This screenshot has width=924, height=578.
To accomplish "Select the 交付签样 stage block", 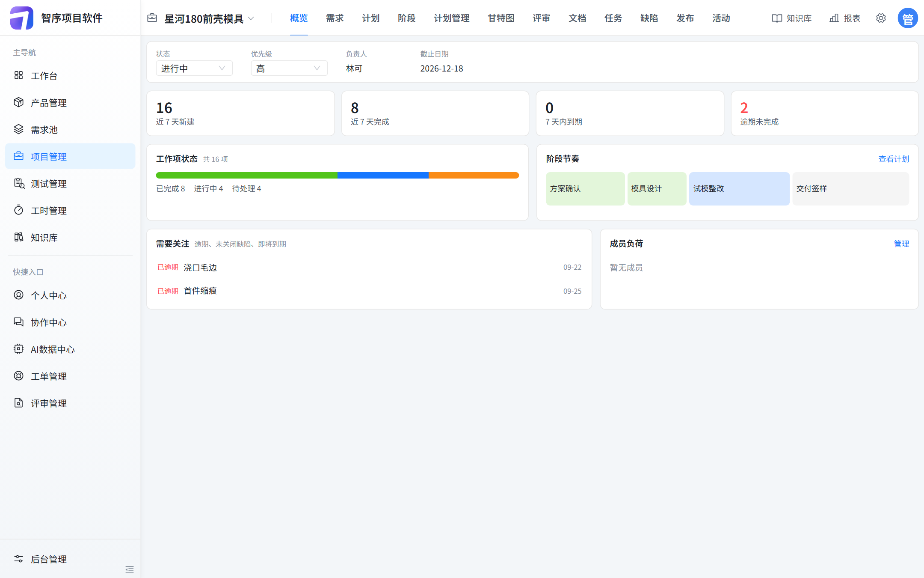I will [x=850, y=189].
